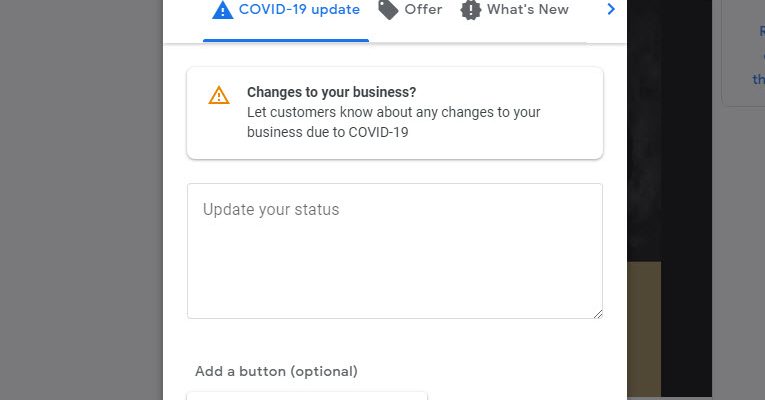Viewport: 765px width, 400px height.
Task: Click the partially visible blue link at right edge
Action: (759, 55)
